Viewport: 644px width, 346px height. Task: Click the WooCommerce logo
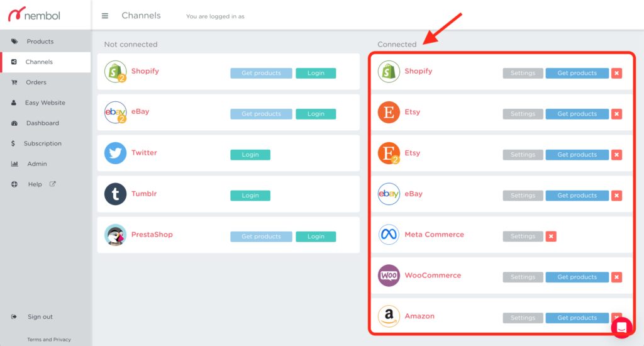pyautogui.click(x=389, y=276)
